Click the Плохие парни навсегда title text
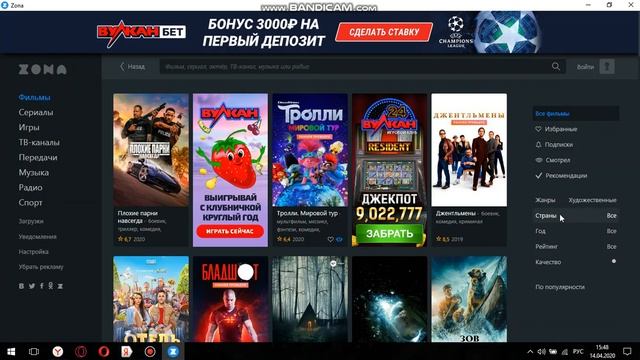 click(138, 217)
